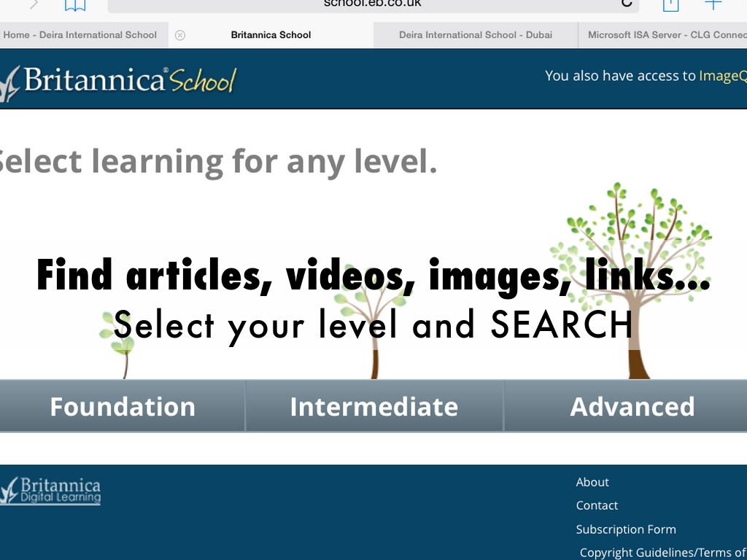Pick the Advanced learning level
747x560 pixels.
pos(632,406)
